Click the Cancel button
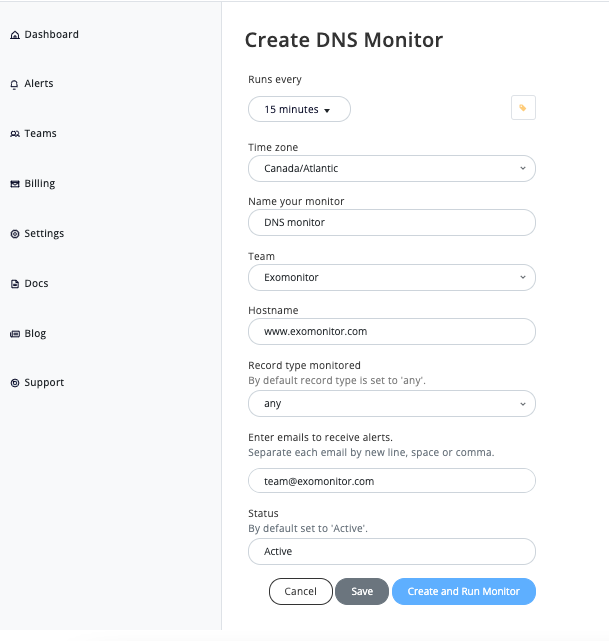The image size is (609, 641). tap(301, 592)
